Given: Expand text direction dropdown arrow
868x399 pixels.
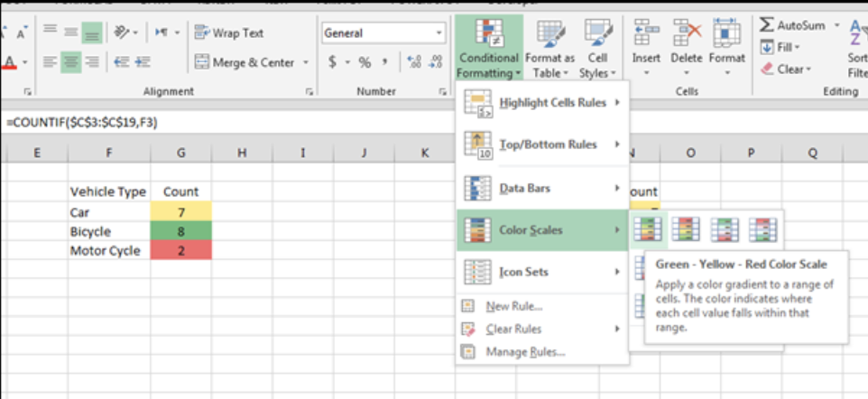Looking at the screenshot, I should point(177,32).
